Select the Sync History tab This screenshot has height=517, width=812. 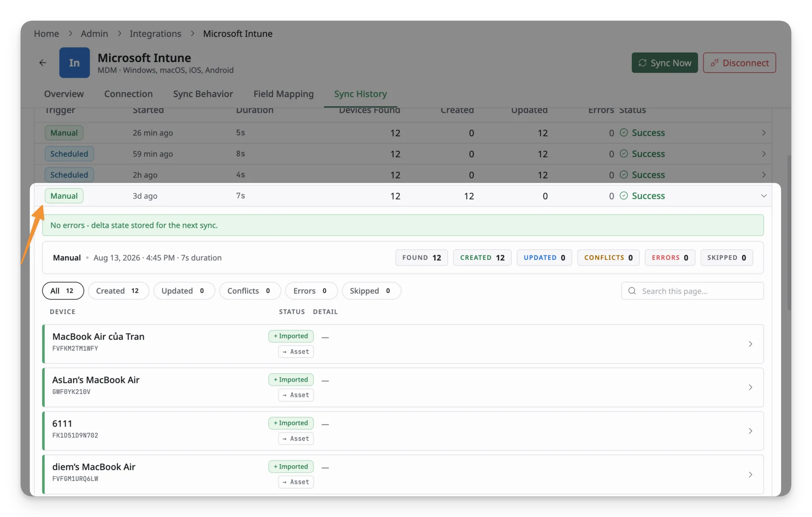[360, 94]
